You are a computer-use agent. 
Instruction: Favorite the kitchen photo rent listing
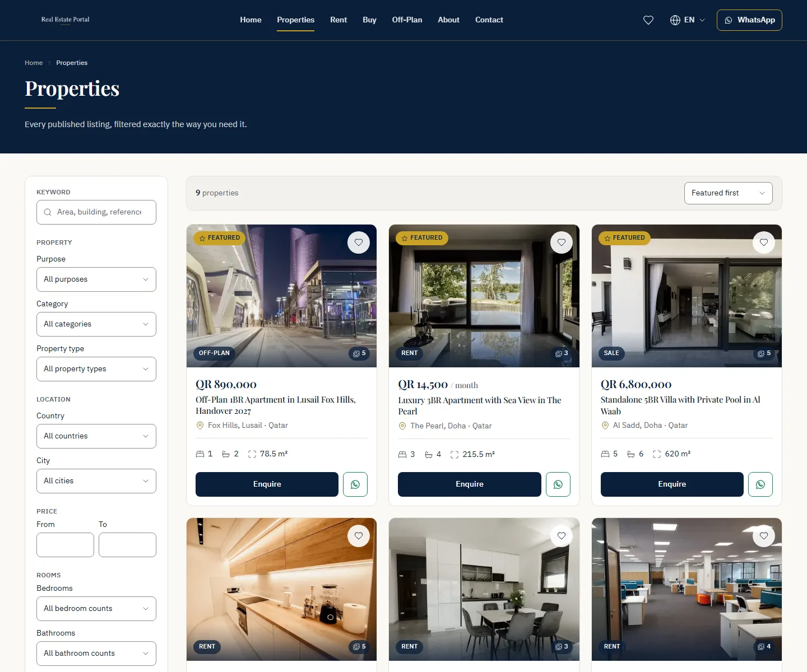[x=359, y=536]
